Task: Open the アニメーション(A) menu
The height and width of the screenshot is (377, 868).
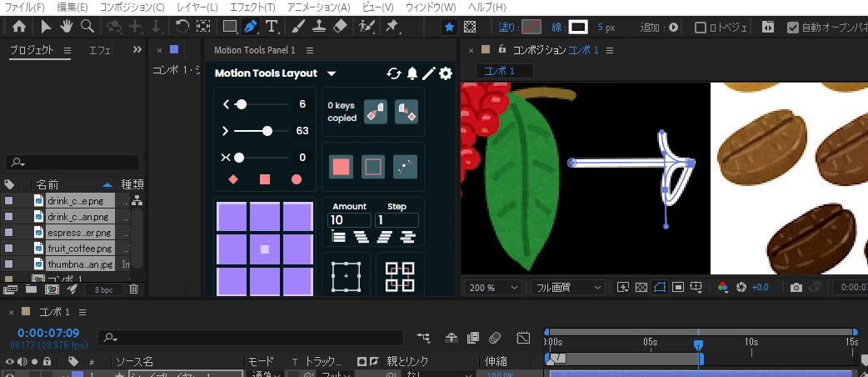Action: pos(319,8)
